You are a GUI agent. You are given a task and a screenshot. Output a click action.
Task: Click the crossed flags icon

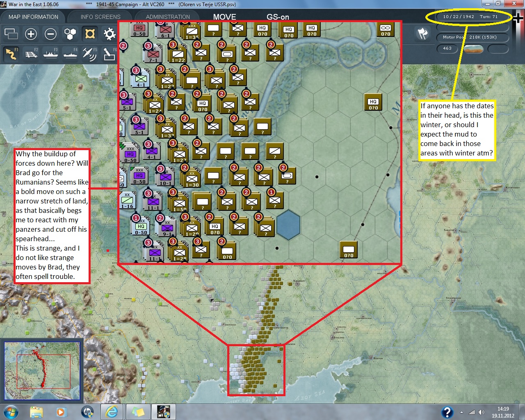tap(423, 33)
